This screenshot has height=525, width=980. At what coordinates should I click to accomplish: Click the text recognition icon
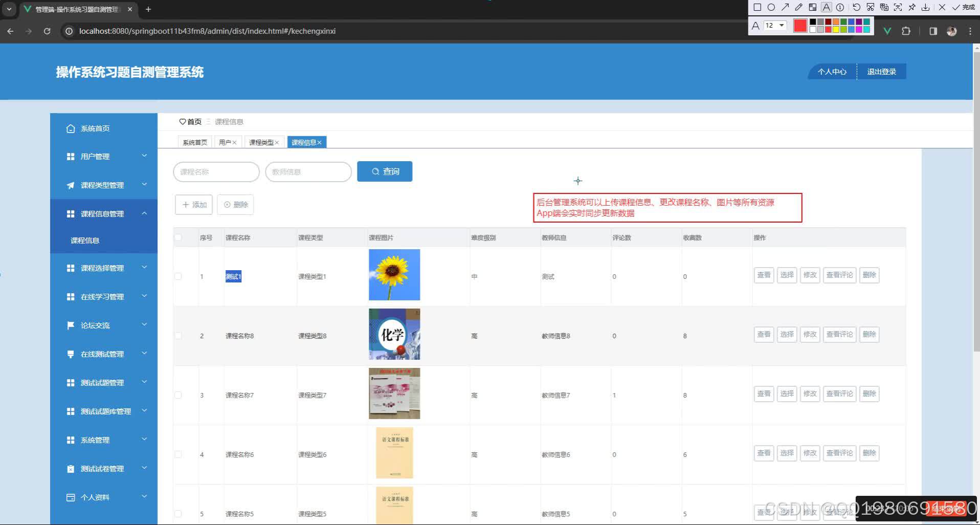(898, 7)
